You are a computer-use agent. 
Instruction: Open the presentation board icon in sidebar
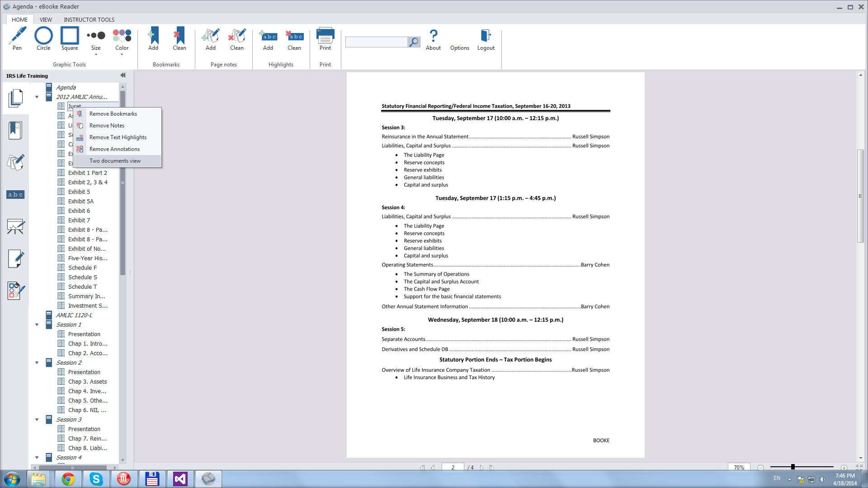point(15,226)
